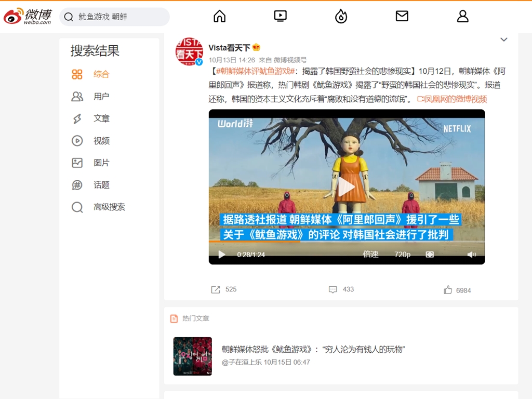Switch to the 图片 results tab
532x399 pixels.
[x=101, y=163]
